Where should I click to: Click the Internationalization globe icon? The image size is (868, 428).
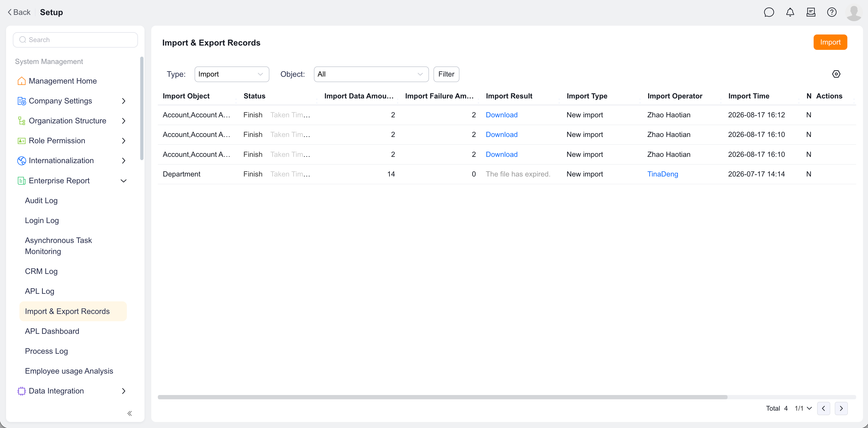coord(22,160)
